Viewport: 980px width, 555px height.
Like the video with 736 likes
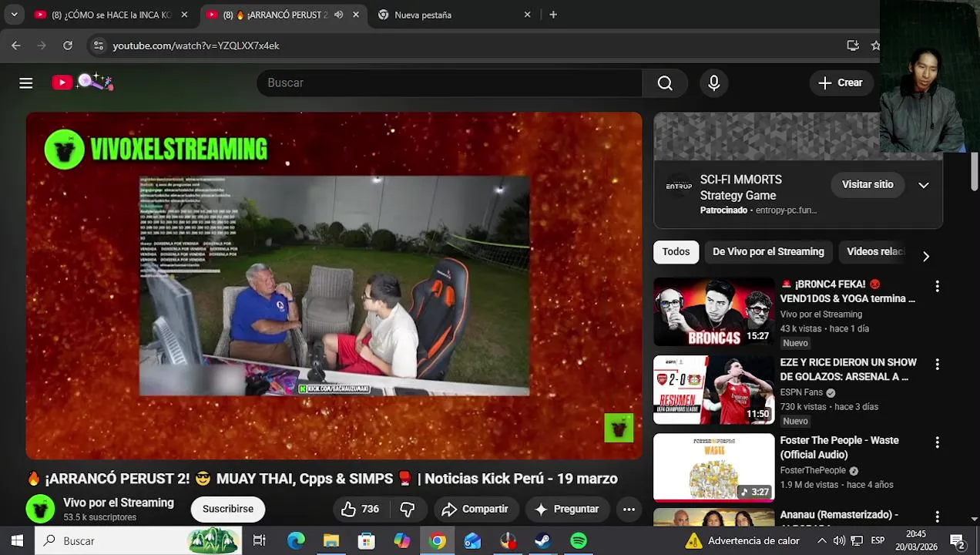tap(360, 509)
